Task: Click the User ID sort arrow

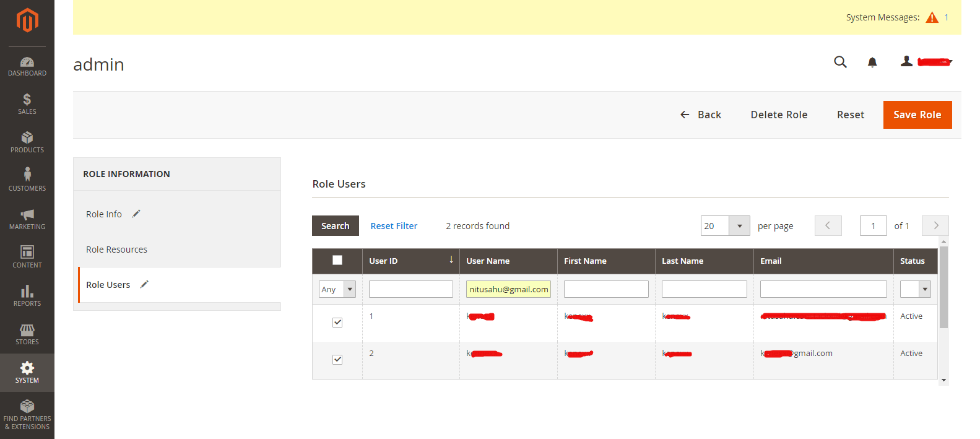Action: 451,260
